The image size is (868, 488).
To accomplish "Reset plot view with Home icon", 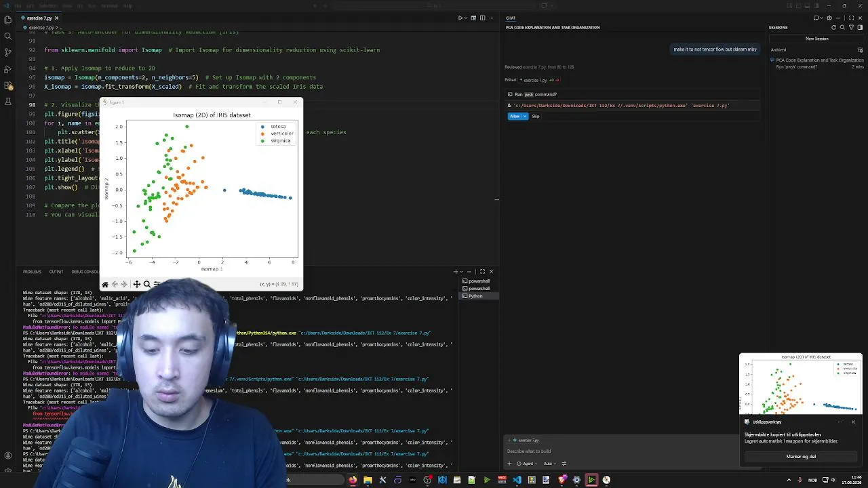I will (105, 284).
